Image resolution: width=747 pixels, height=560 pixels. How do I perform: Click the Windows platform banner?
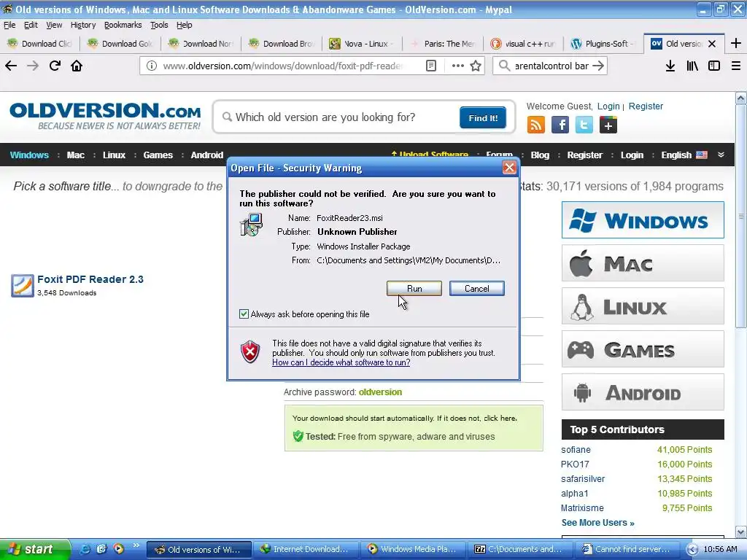643,220
